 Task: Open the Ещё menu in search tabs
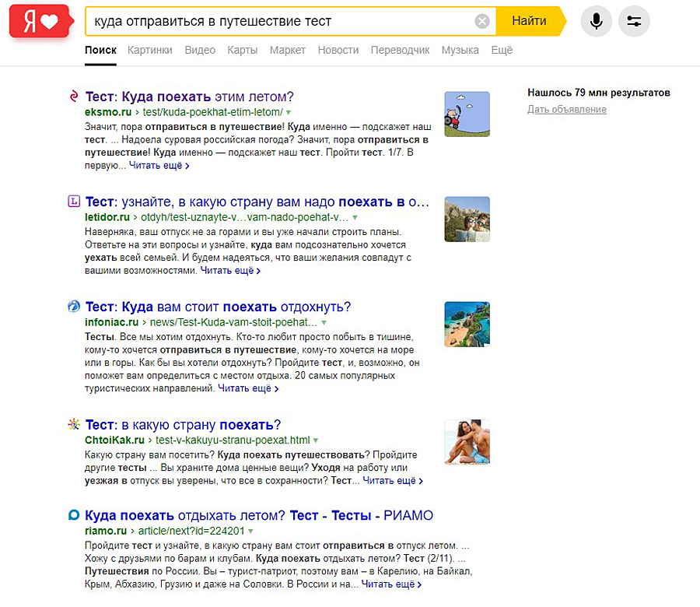[502, 50]
